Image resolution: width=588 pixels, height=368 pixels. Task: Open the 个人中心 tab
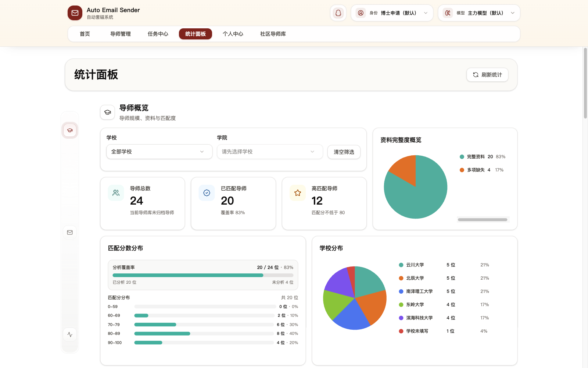(x=233, y=34)
